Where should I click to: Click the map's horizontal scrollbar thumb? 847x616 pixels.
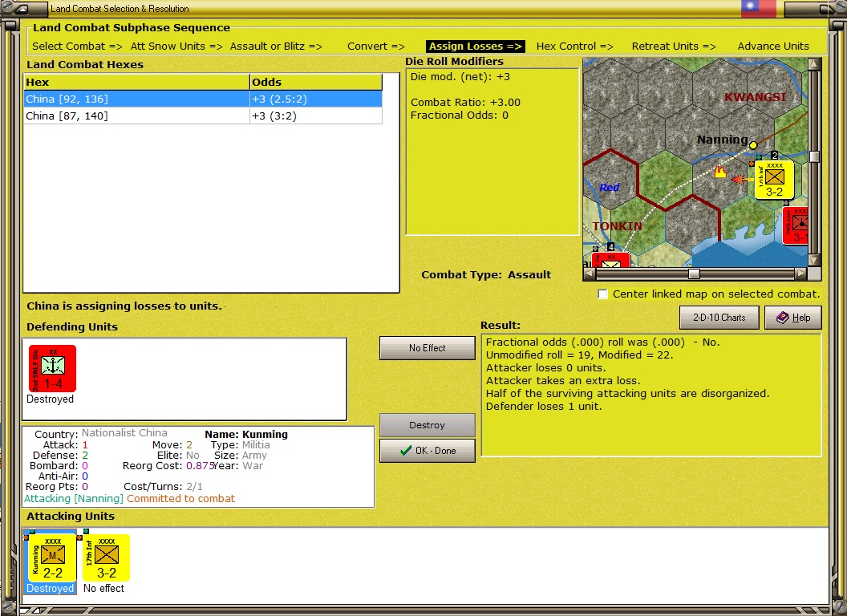(x=694, y=274)
